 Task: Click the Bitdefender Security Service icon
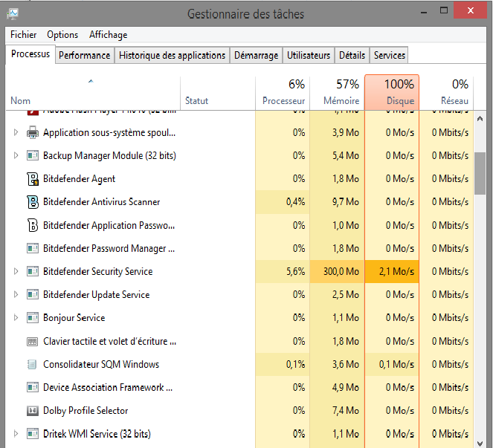(33, 271)
